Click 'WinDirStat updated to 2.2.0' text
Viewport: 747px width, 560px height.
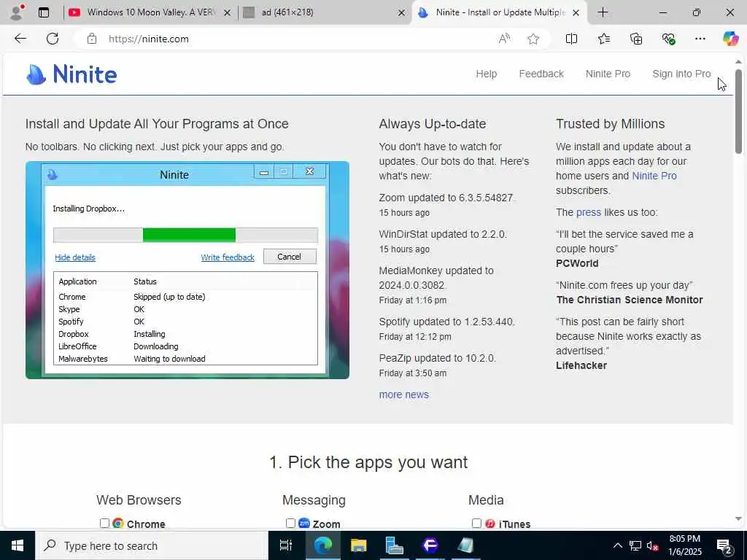[x=443, y=234]
